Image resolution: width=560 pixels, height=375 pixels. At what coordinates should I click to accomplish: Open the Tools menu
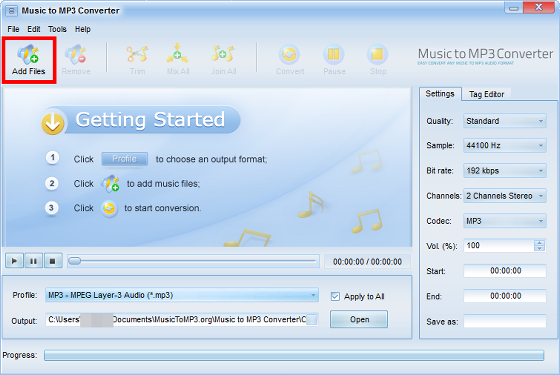click(x=58, y=29)
